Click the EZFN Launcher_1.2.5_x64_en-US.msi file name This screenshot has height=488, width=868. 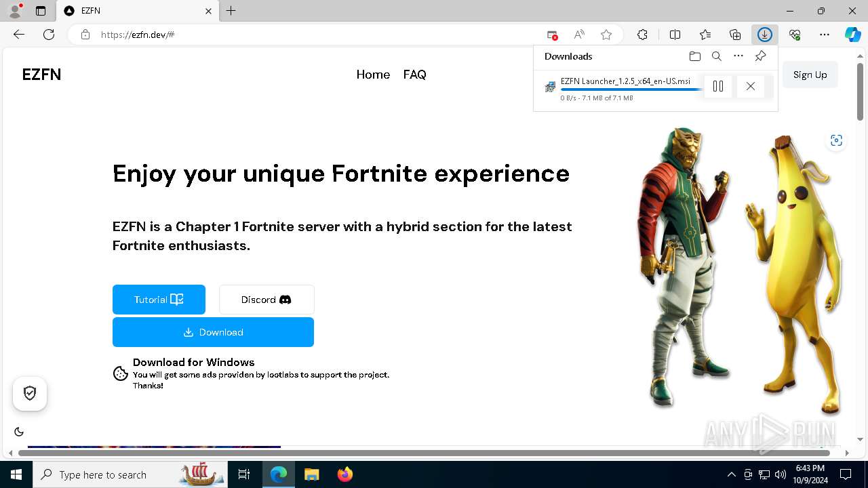[625, 81]
